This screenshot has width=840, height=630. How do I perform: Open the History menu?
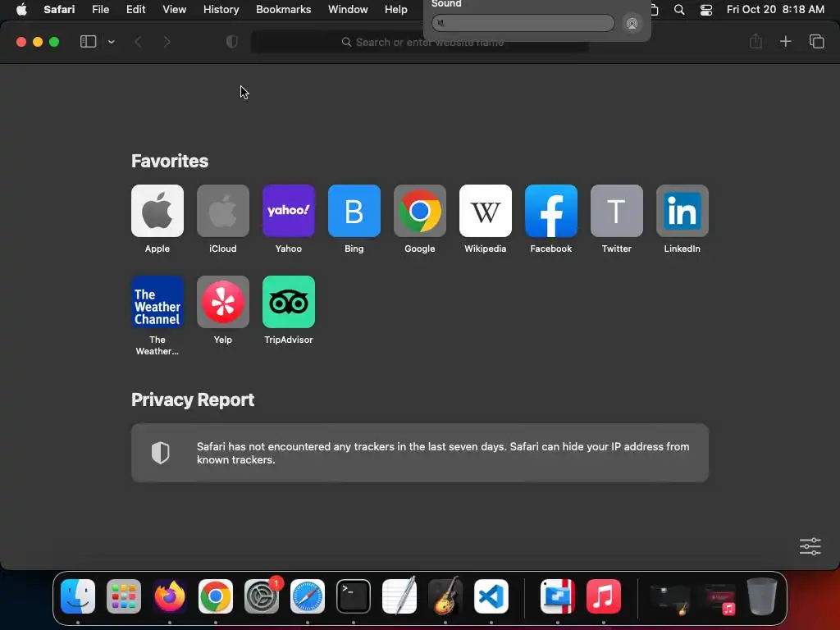[x=221, y=9]
